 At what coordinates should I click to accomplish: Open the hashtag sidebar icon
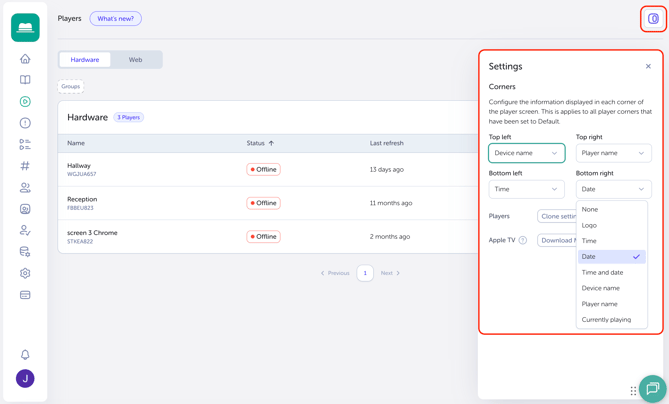[25, 166]
